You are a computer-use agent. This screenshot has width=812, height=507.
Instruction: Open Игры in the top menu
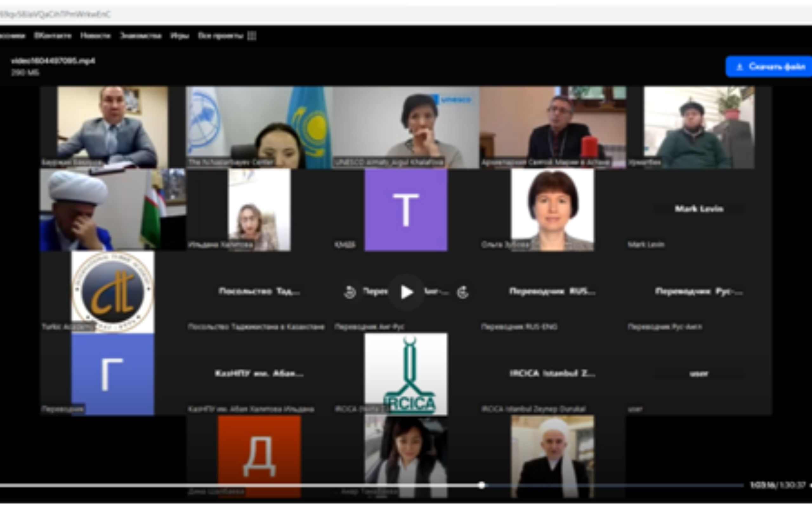point(180,35)
